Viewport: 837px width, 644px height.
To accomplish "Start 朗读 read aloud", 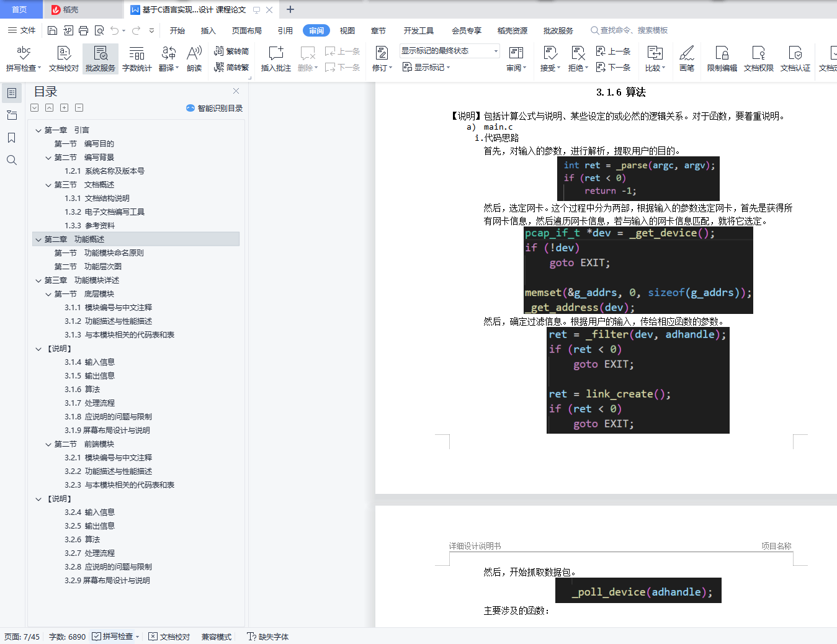I will 194,59.
